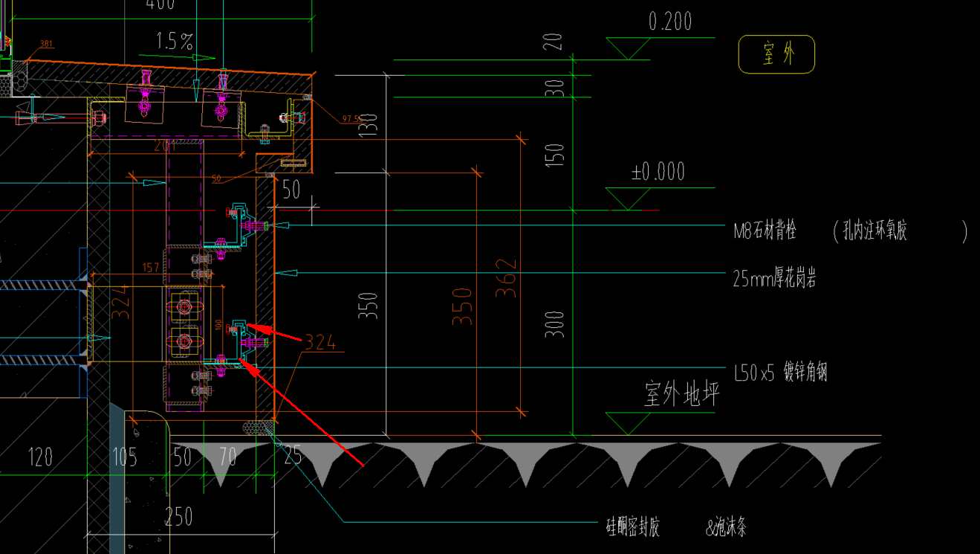The height and width of the screenshot is (554, 980).
Task: Click the 室外地坪 ground level label
Action: click(682, 394)
